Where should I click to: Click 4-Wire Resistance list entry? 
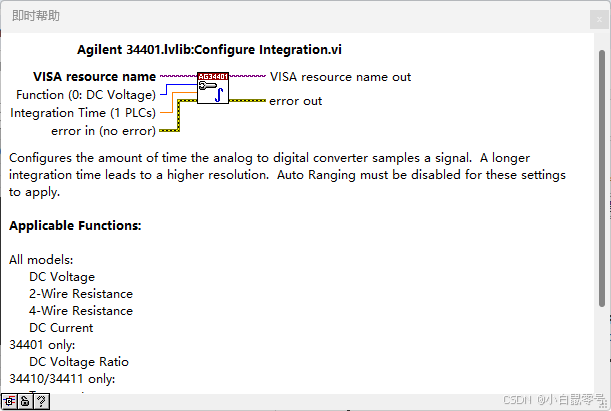81,311
